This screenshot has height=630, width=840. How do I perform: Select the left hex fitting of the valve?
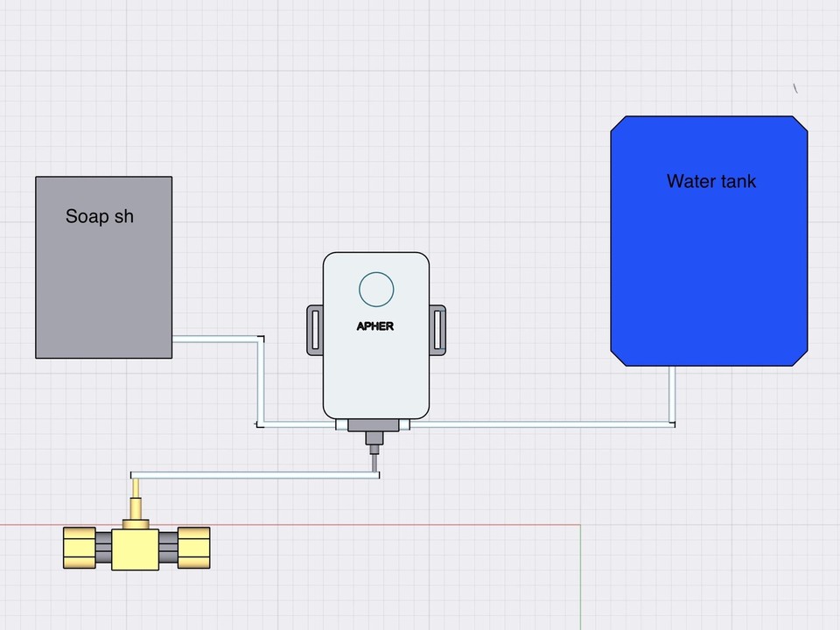pos(81,547)
